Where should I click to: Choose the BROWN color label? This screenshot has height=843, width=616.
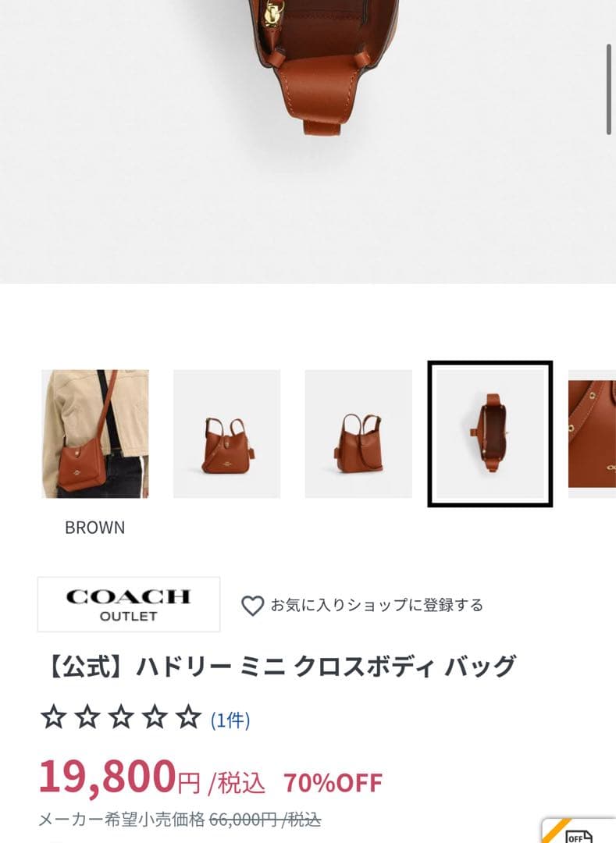(x=95, y=528)
